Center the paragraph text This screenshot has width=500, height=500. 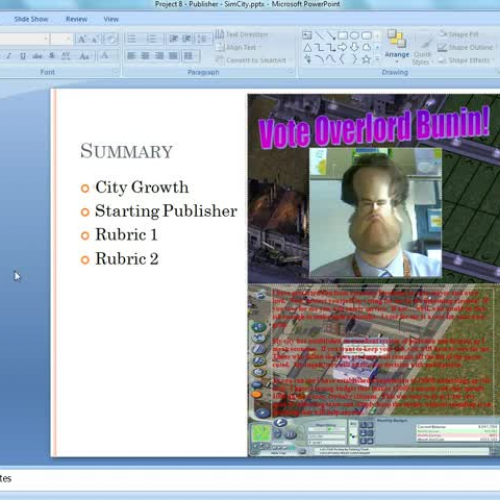tap(145, 56)
